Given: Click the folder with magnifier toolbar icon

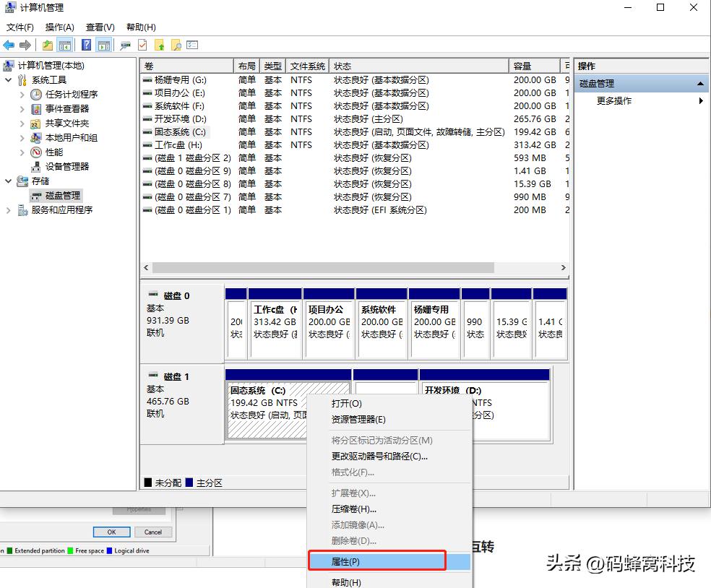Looking at the screenshot, I should point(177,45).
